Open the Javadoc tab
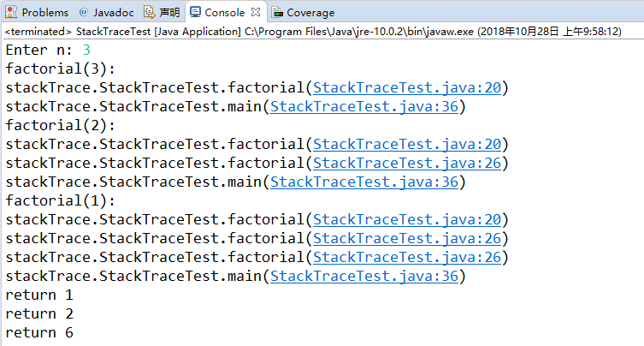Image resolution: width=644 pixels, height=346 pixels. (106, 12)
